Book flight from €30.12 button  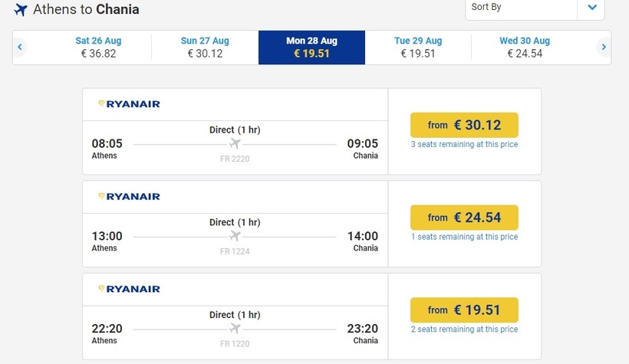click(464, 125)
